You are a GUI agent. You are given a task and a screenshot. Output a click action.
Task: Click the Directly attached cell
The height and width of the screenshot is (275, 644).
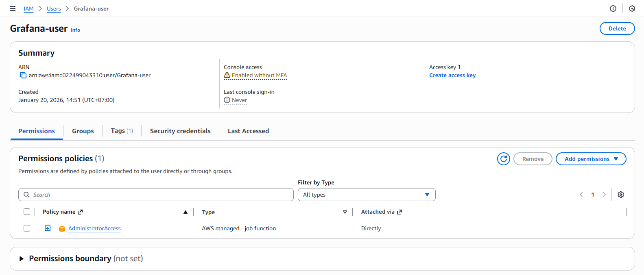point(371,228)
